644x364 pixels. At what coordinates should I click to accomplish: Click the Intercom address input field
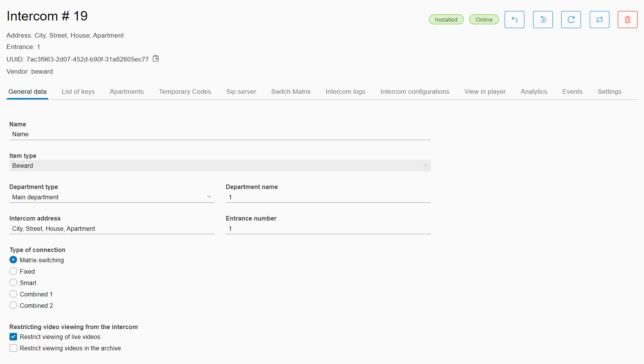[112, 228]
